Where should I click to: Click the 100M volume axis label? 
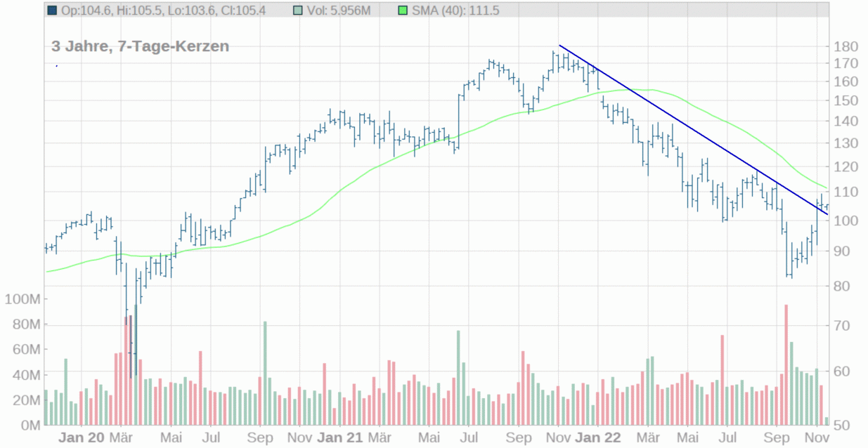[22, 299]
